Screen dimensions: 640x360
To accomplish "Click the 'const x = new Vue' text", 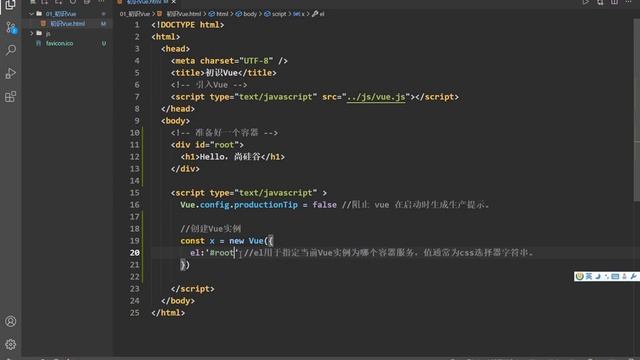I will (x=222, y=241).
